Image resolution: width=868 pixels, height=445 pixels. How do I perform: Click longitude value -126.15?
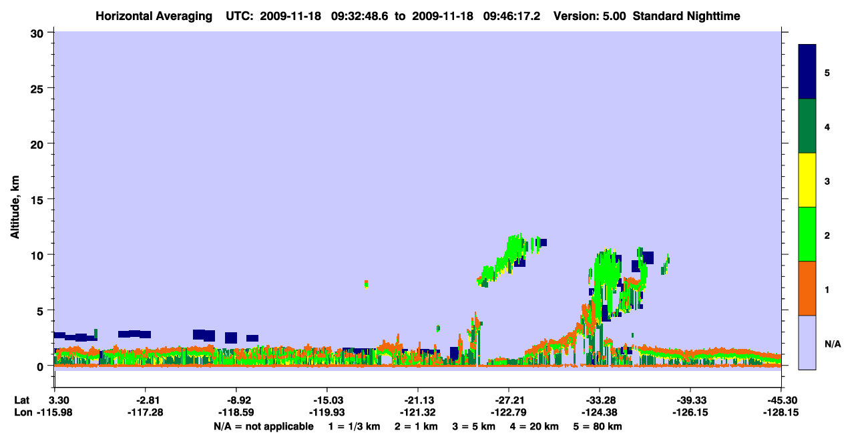click(x=690, y=412)
